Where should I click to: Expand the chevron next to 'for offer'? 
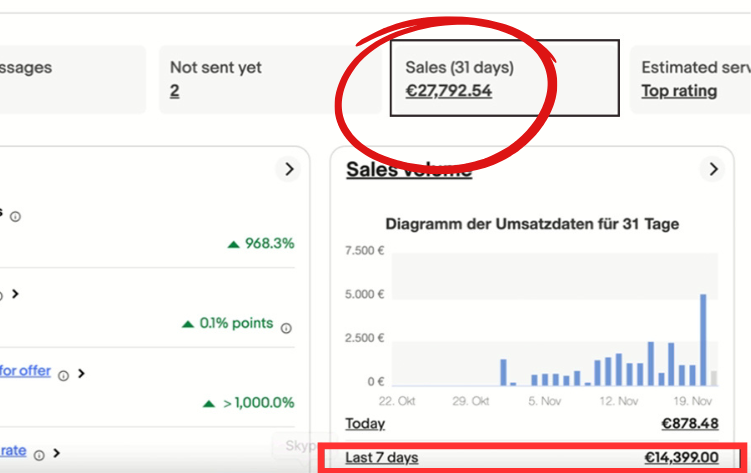tap(81, 374)
